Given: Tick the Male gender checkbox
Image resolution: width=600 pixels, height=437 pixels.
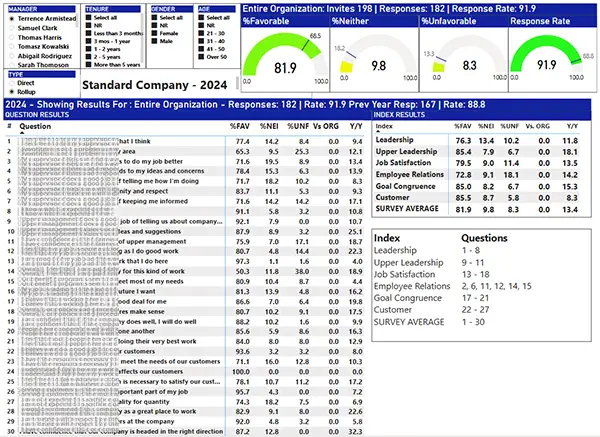Looking at the screenshot, I should (154, 41).
